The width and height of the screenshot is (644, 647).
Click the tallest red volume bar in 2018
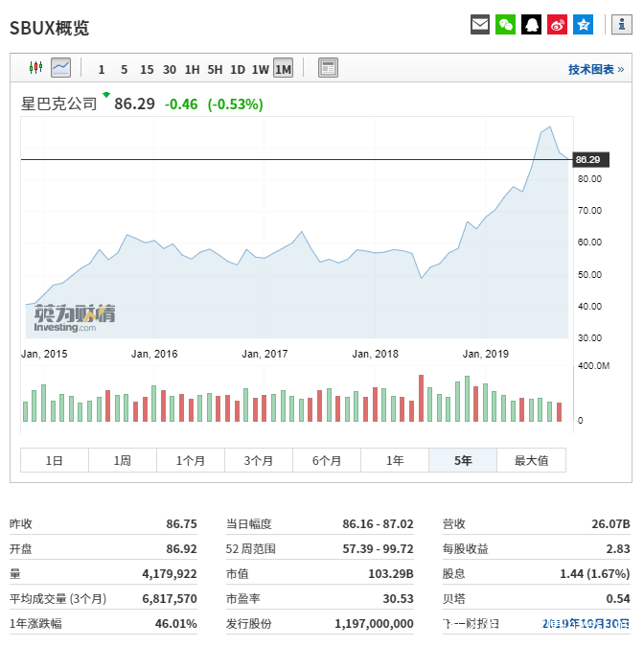click(421, 398)
